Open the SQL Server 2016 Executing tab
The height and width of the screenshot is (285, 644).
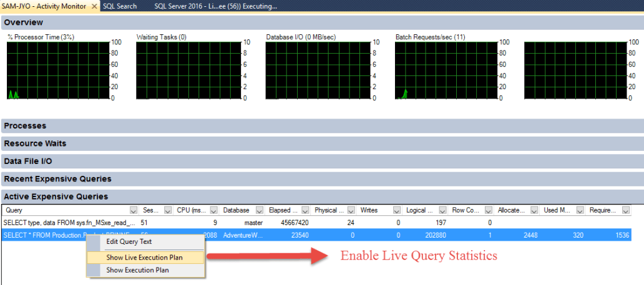point(215,6)
